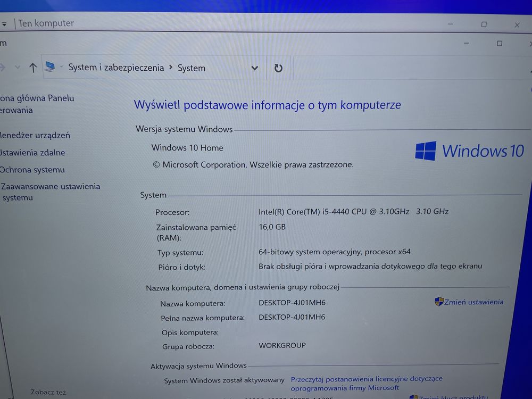The width and height of the screenshot is (532, 399).
Task: Open quick access toolbar dropdown in 'Ten komputer'
Action: 4,24
